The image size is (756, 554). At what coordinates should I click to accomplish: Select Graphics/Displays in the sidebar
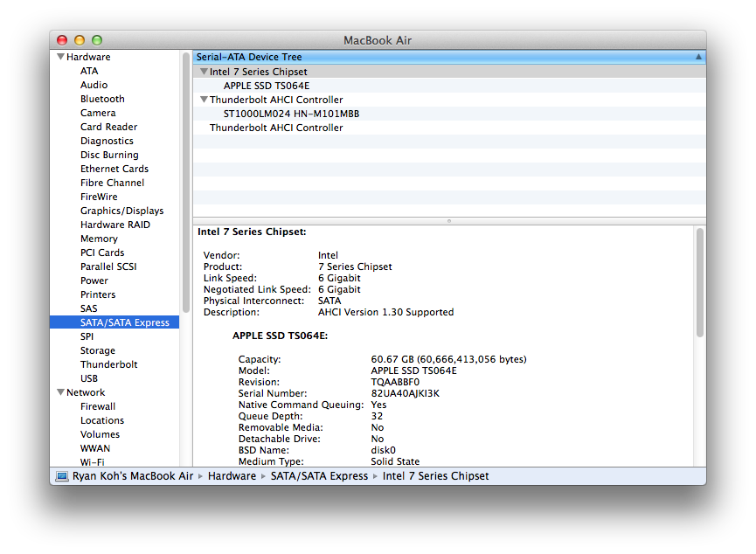122,211
